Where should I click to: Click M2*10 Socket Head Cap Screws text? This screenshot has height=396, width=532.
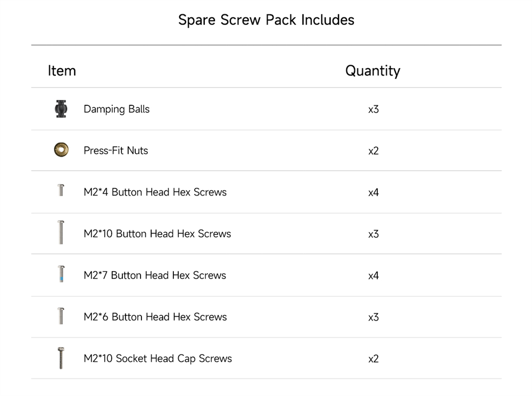click(x=157, y=358)
